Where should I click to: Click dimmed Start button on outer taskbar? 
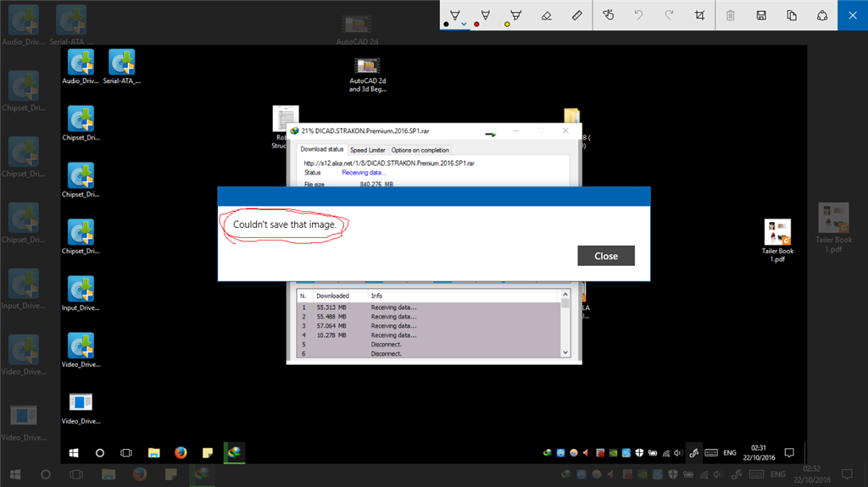click(15, 474)
